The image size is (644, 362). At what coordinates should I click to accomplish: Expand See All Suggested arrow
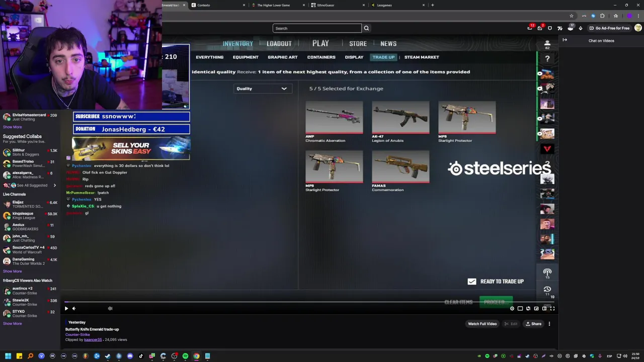tap(54, 186)
